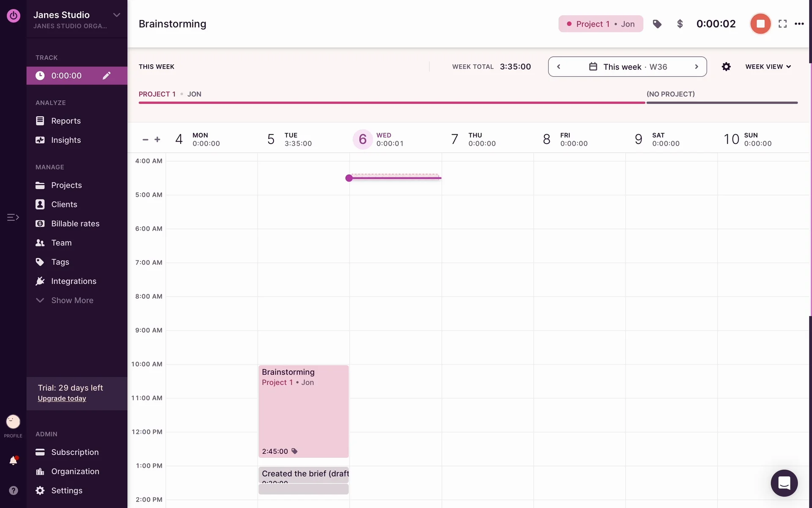Viewport: 812px width, 508px height.
Task: Click the tags icon in timer bar
Action: 657,24
